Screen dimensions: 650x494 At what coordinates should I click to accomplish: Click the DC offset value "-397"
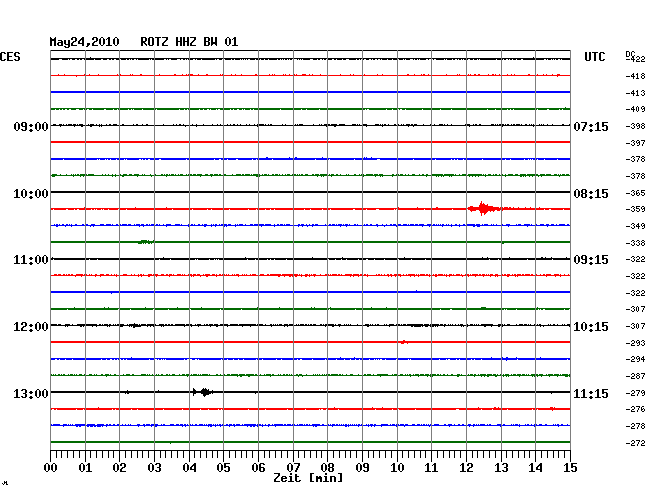point(635,143)
